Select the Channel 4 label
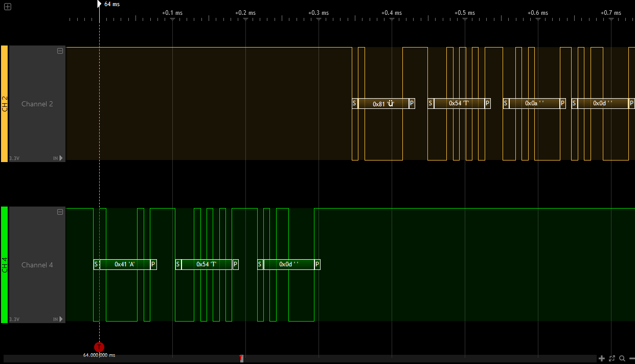635x364 pixels. (x=37, y=265)
